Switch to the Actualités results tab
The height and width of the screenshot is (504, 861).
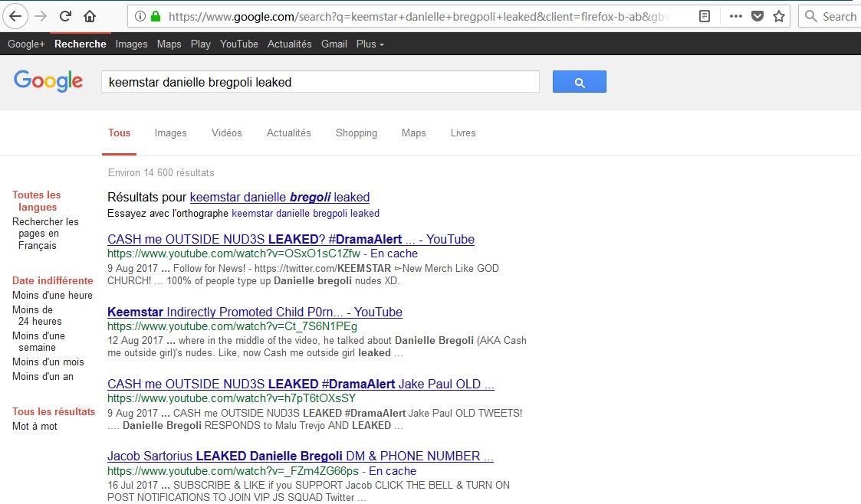(289, 133)
